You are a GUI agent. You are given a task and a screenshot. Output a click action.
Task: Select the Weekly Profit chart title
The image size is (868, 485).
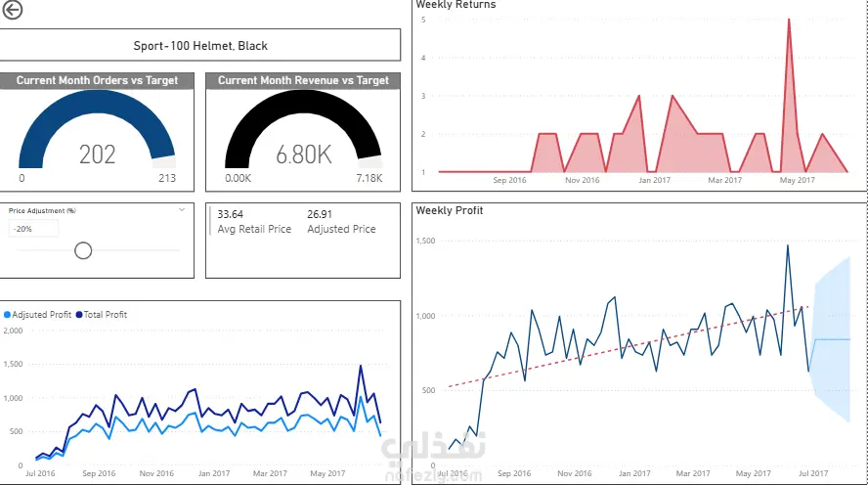[450, 210]
